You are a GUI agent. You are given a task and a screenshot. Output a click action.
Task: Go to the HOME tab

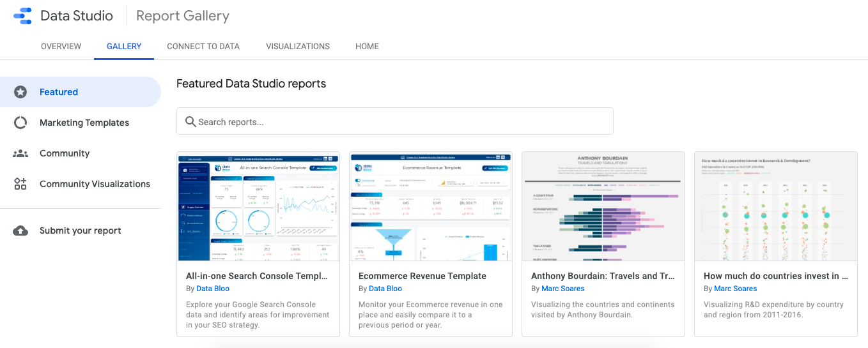coord(367,47)
